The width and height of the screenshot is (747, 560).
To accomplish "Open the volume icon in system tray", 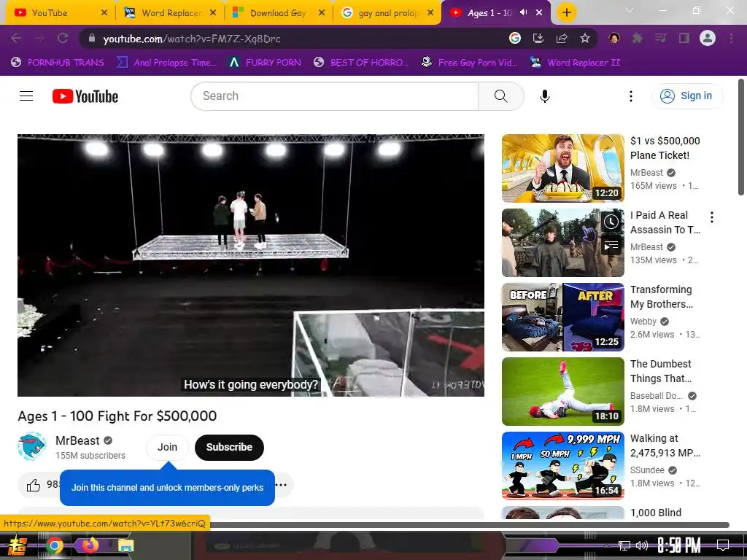I will (x=642, y=545).
